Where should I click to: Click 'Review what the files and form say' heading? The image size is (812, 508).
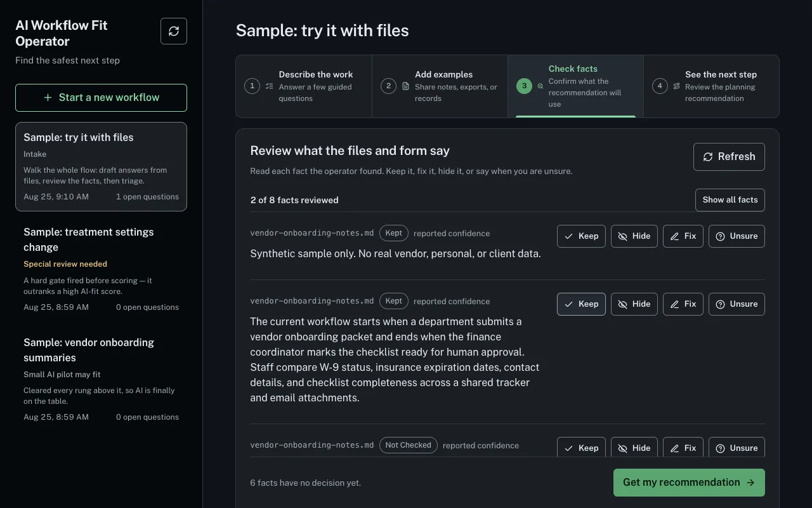point(350,151)
